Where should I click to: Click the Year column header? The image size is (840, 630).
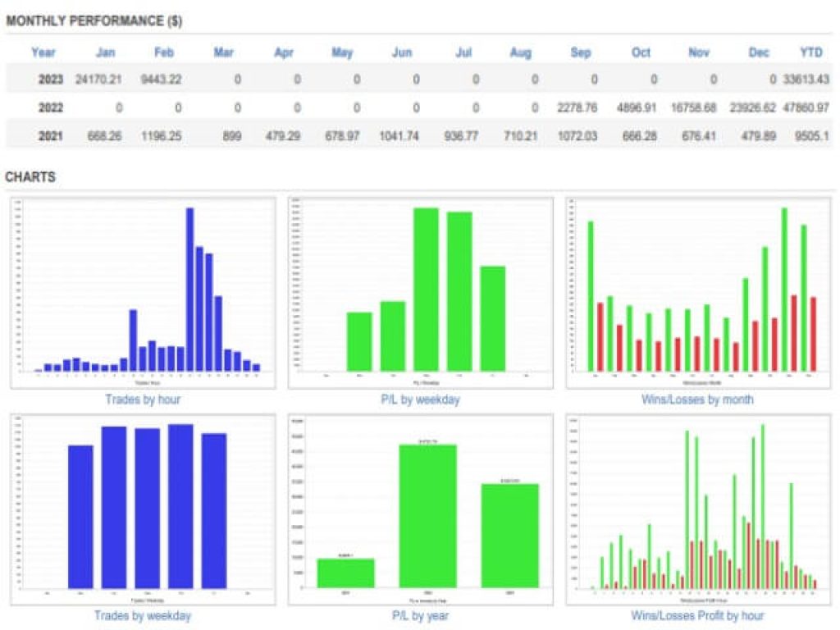(x=43, y=52)
